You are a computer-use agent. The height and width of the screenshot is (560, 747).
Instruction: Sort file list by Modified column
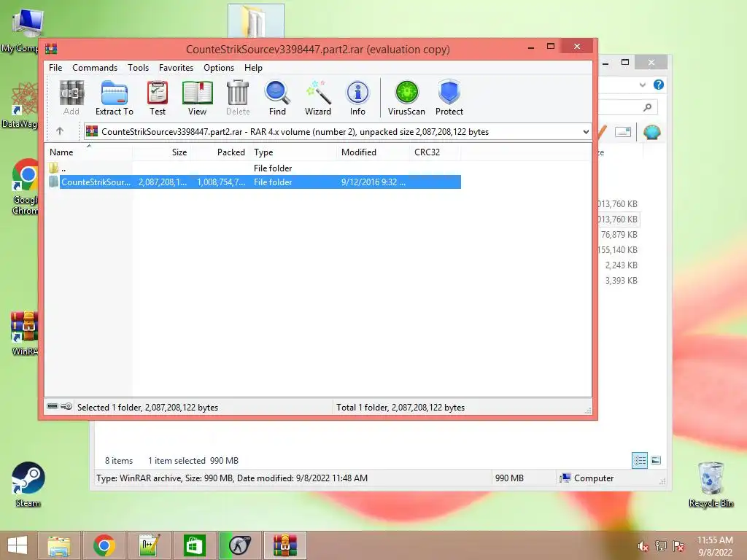point(372,152)
